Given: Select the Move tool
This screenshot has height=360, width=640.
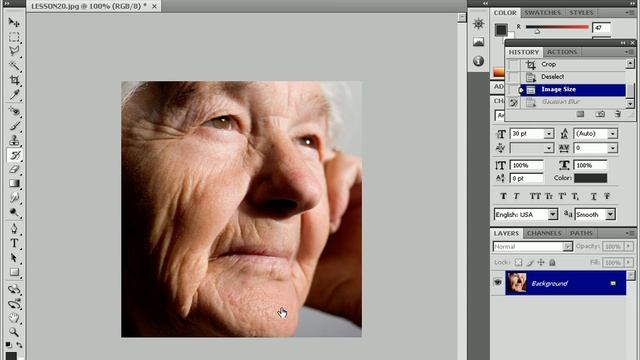Looking at the screenshot, I should (x=14, y=22).
